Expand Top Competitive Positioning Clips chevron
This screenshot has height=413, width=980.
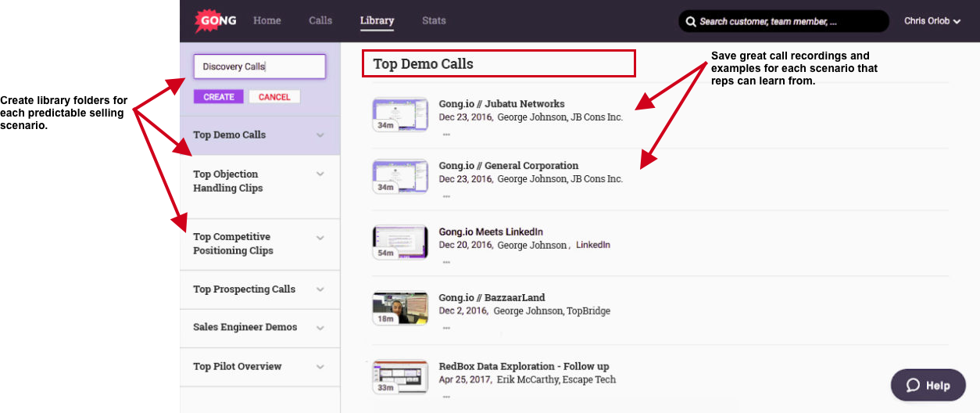320,237
